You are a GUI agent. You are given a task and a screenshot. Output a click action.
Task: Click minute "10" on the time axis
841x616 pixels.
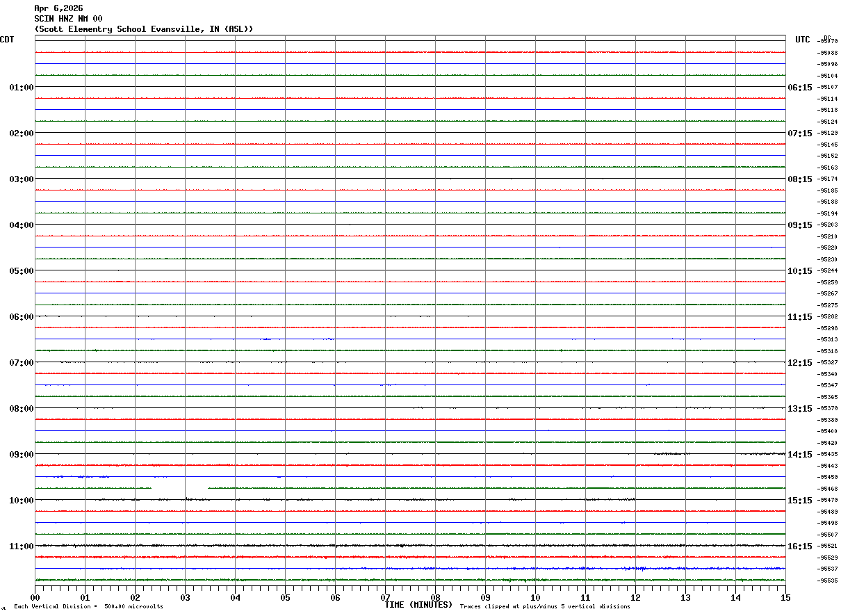(x=535, y=598)
